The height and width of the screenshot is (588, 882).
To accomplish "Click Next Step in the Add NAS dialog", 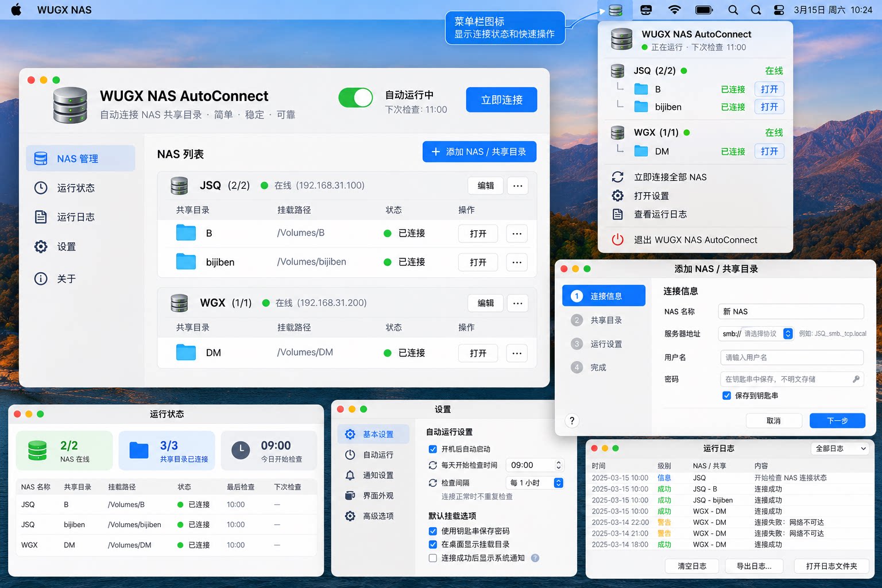I will pyautogui.click(x=837, y=421).
